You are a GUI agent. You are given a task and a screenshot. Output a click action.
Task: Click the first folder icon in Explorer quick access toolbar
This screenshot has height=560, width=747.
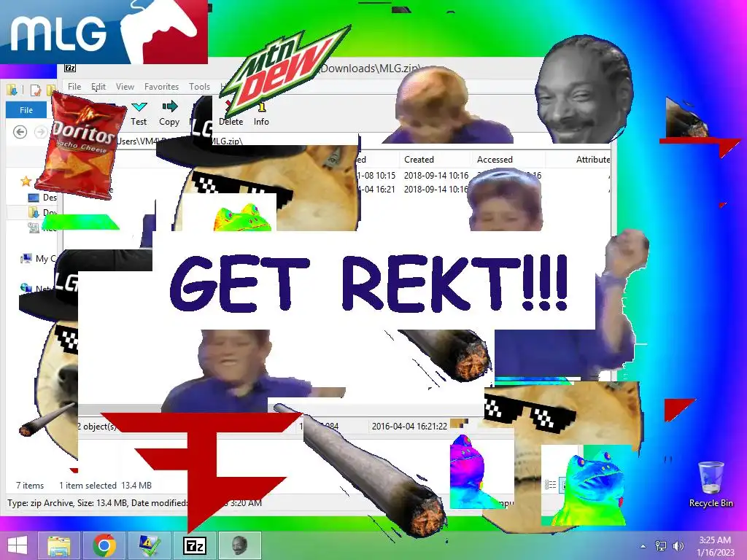tap(13, 90)
